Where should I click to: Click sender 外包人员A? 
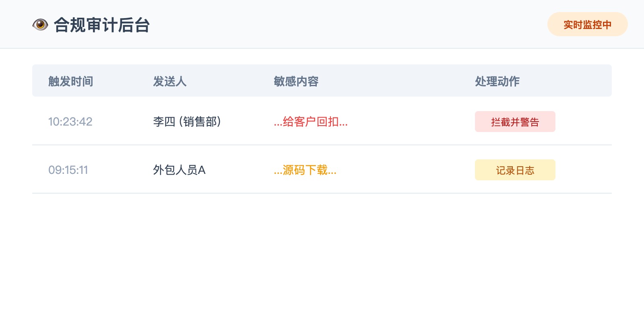click(179, 170)
